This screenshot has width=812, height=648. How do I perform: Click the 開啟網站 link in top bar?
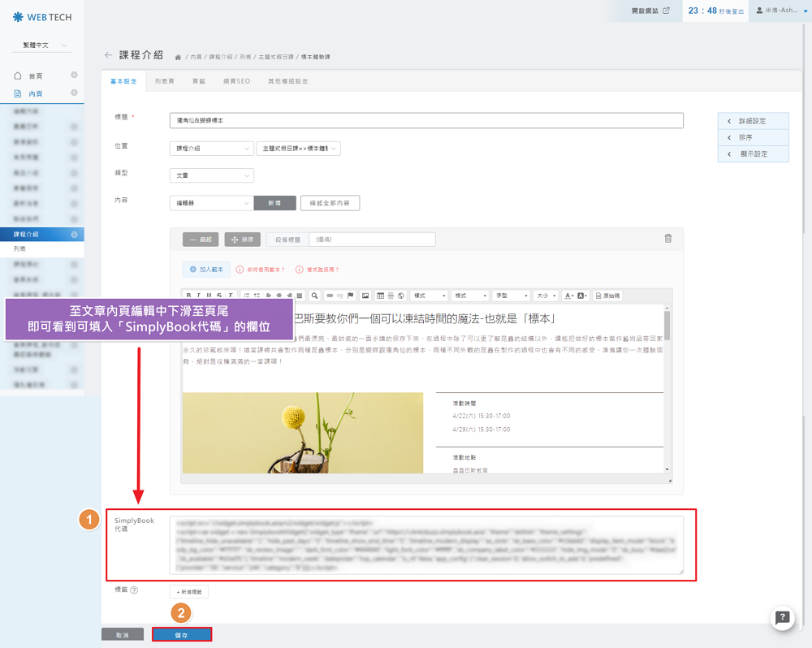click(651, 11)
